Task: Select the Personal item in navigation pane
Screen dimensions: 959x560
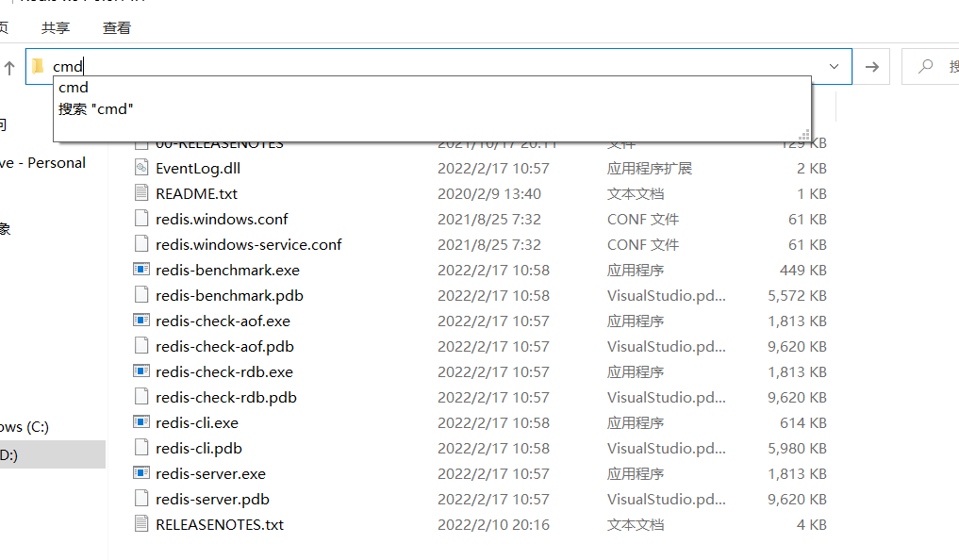Action: [x=42, y=163]
